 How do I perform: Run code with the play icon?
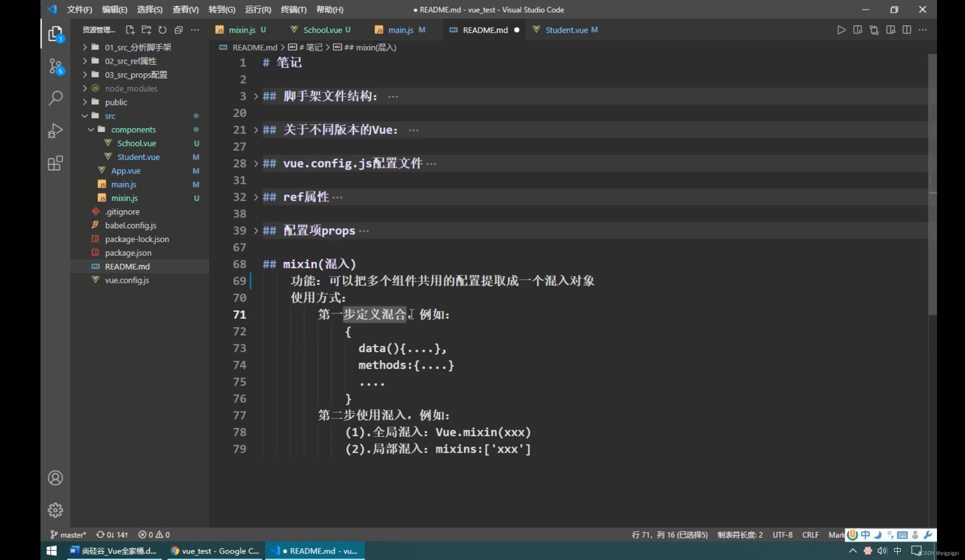841,30
